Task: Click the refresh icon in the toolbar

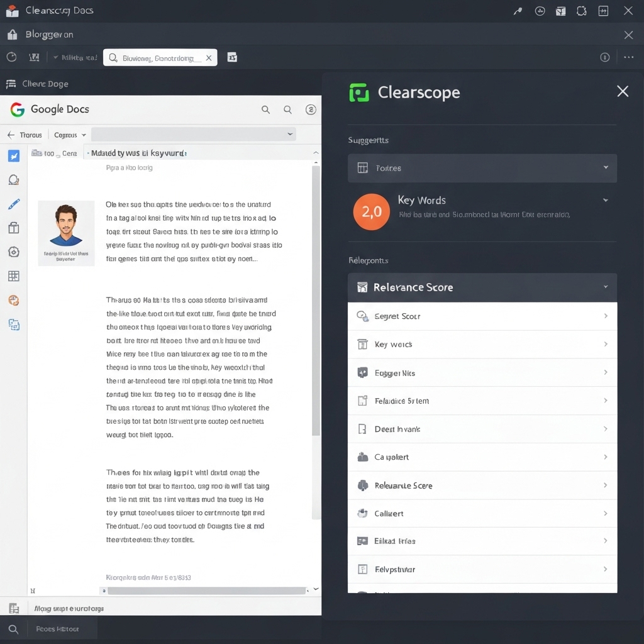Action: (11, 57)
